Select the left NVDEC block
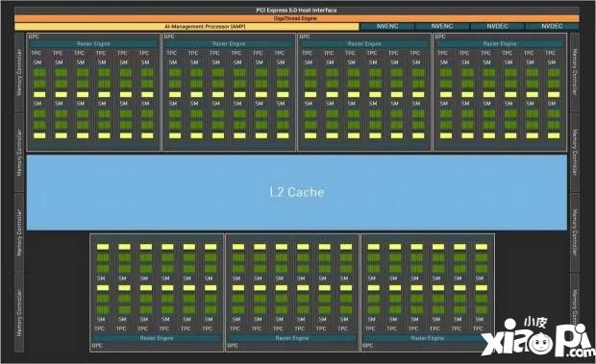Screen dimensions: 596x364 pos(497,26)
